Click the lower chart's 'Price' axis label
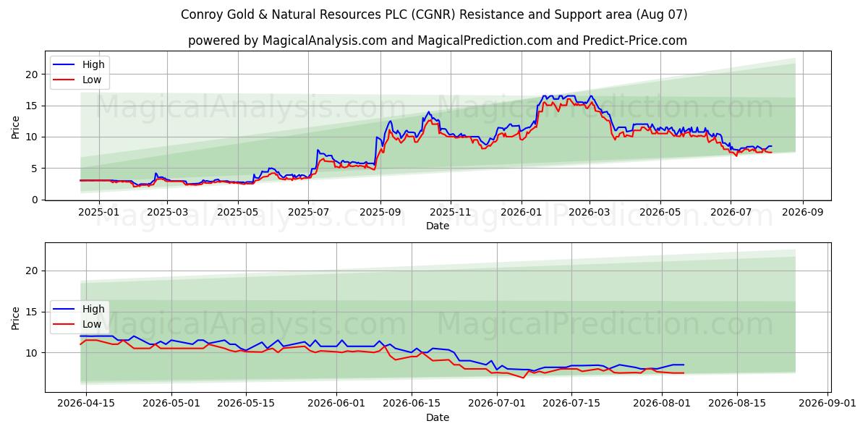This screenshot has height=434, width=868. point(16,318)
